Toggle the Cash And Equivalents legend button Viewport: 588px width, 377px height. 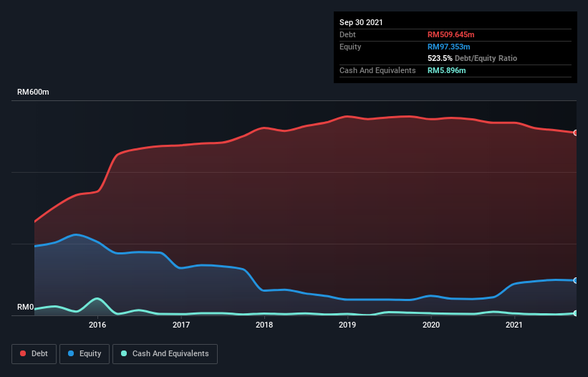(165, 354)
